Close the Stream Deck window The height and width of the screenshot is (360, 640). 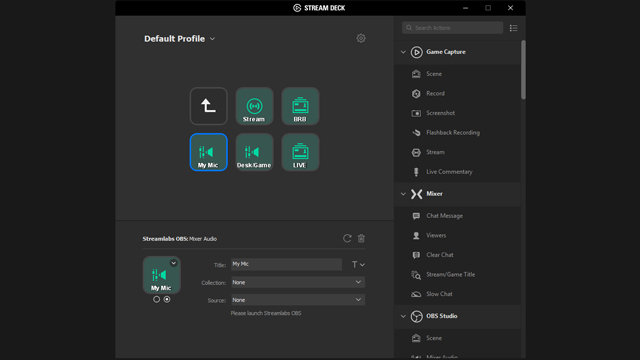(x=510, y=8)
